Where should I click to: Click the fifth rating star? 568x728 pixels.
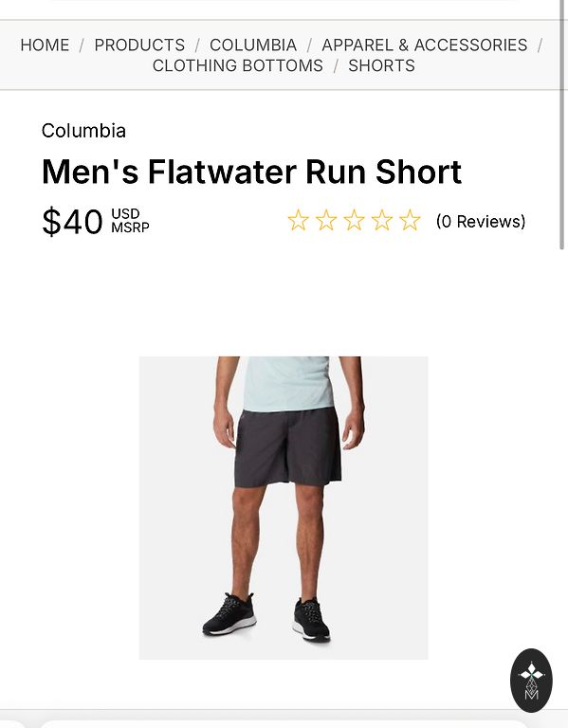coord(410,220)
